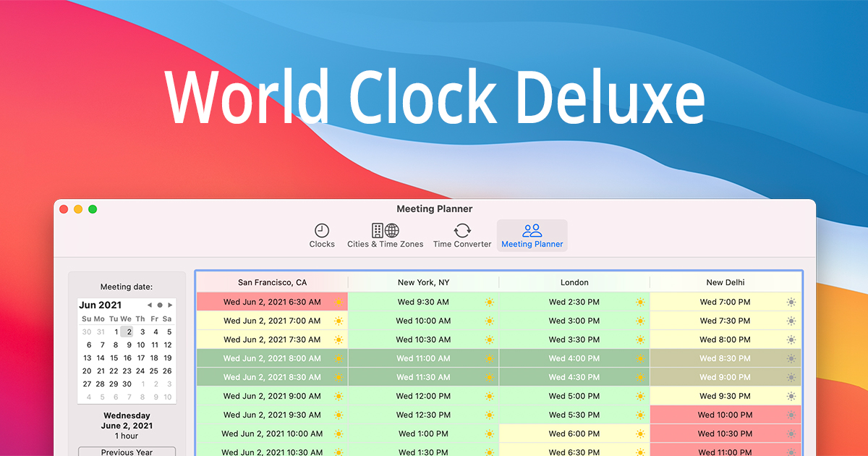Click New Delhi Wed 9:00 PM cell
The width and height of the screenshot is (868, 456).
coord(726,377)
